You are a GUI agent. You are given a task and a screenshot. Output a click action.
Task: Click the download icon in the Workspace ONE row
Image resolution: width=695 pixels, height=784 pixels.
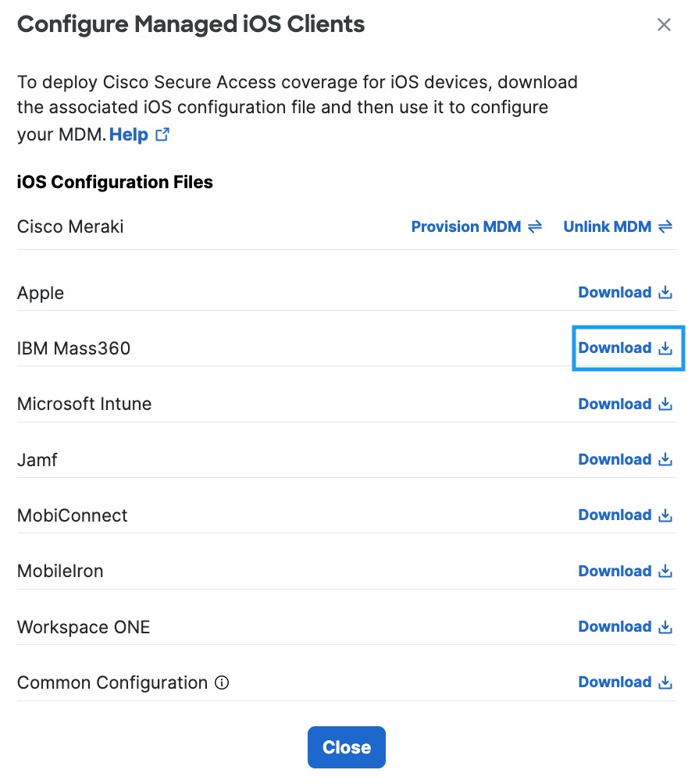[x=665, y=626]
